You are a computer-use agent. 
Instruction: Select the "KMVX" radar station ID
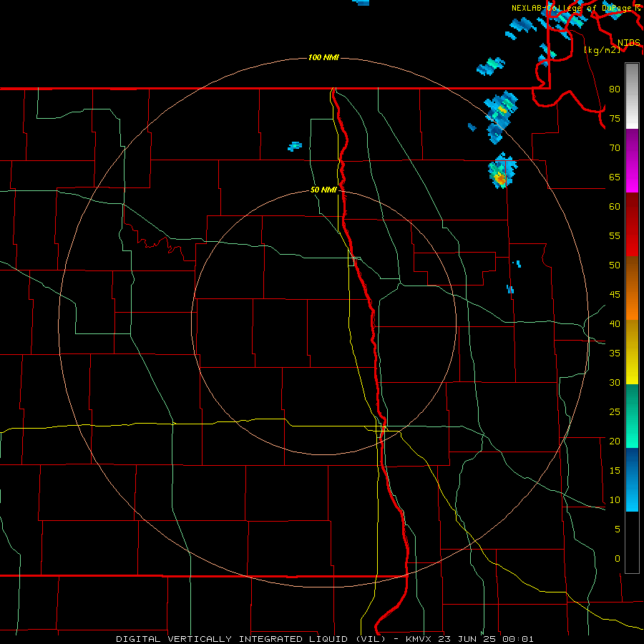[419, 639]
